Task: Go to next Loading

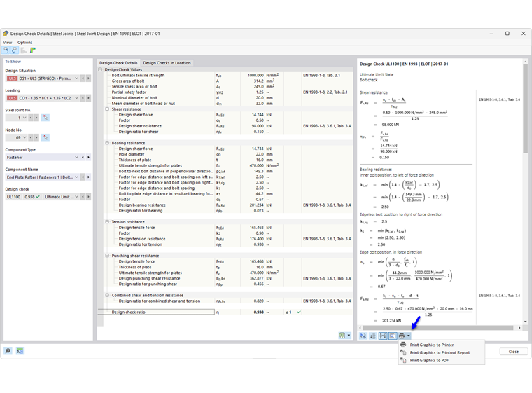Action: tap(89, 98)
